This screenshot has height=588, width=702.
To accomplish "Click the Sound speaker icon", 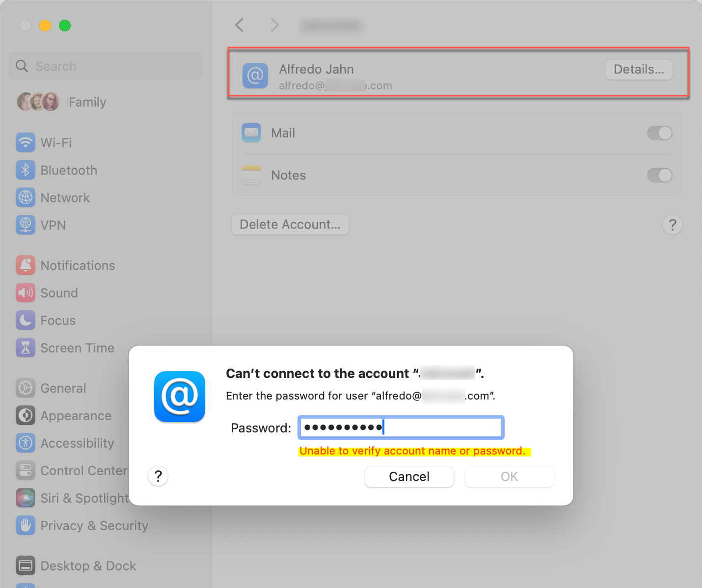I will point(26,293).
